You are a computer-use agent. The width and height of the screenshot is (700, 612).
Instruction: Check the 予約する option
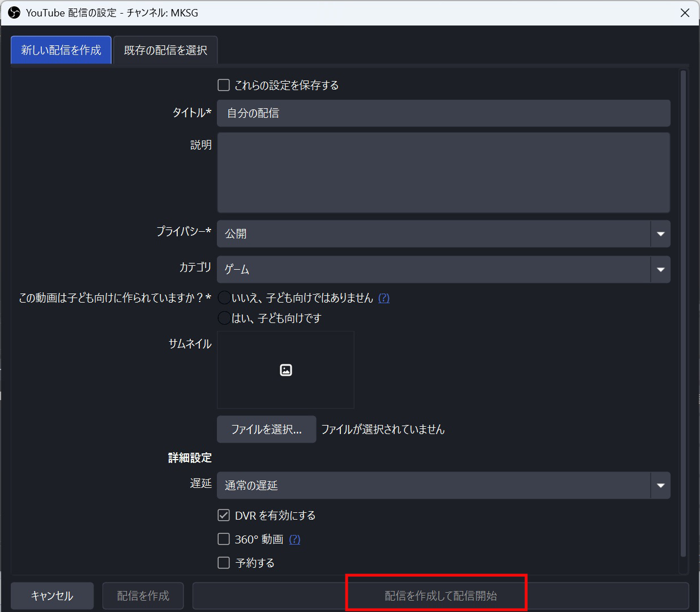[x=224, y=563]
